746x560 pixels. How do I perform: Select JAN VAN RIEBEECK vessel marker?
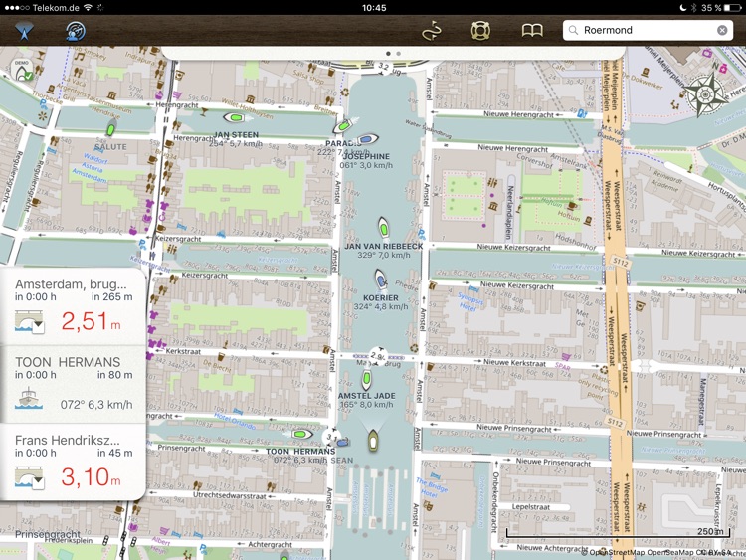coord(383,228)
